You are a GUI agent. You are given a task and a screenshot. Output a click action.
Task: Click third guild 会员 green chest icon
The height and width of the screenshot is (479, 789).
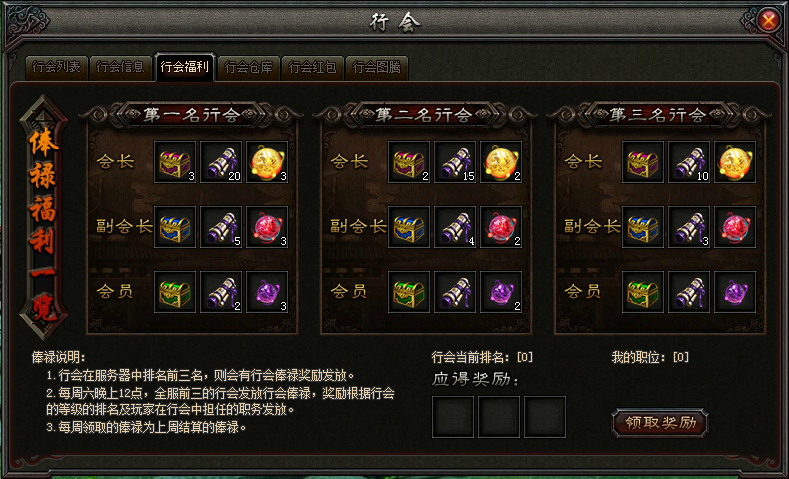click(643, 292)
